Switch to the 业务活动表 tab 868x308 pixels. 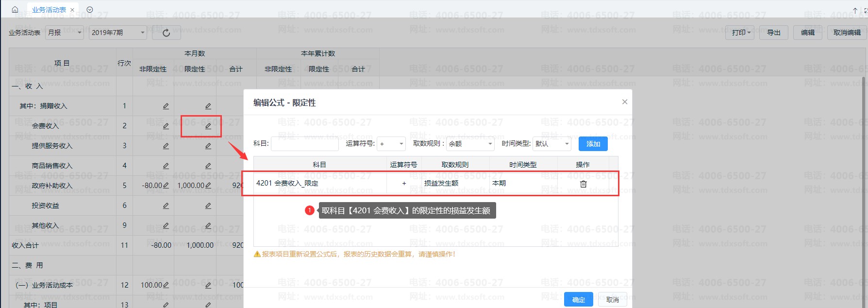pos(49,10)
